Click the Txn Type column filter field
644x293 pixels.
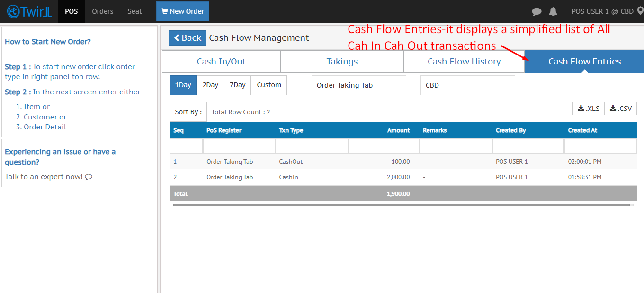click(312, 146)
